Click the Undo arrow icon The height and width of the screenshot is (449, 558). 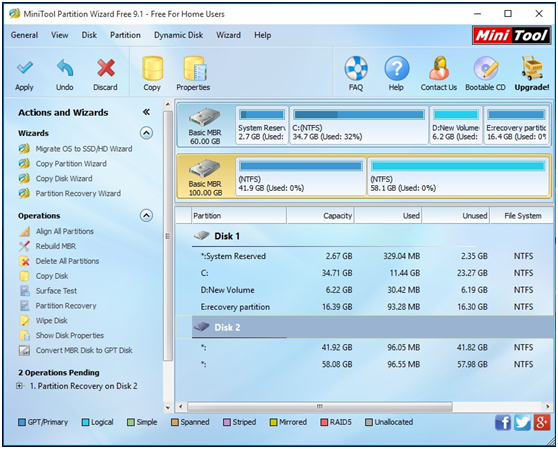coord(65,68)
